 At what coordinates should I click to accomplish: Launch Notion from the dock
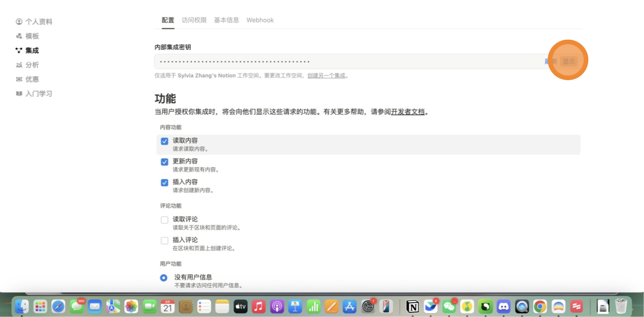pyautogui.click(x=412, y=307)
